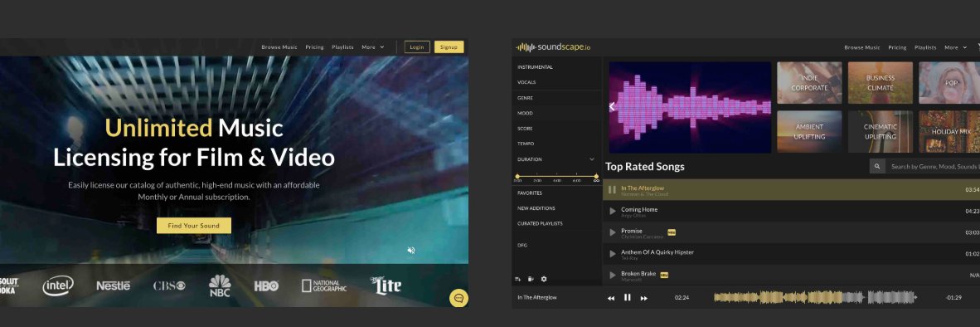This screenshot has width=980, height=327.
Task: Pause playback in the bottom player bar
Action: (628, 298)
